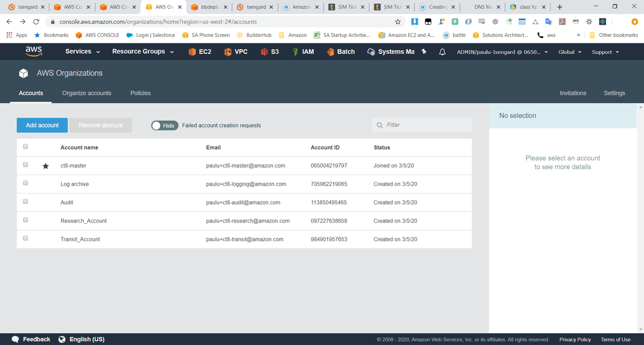Image resolution: width=644 pixels, height=345 pixels.
Task: Switch to the class Vpc browser tab
Action: click(x=528, y=7)
